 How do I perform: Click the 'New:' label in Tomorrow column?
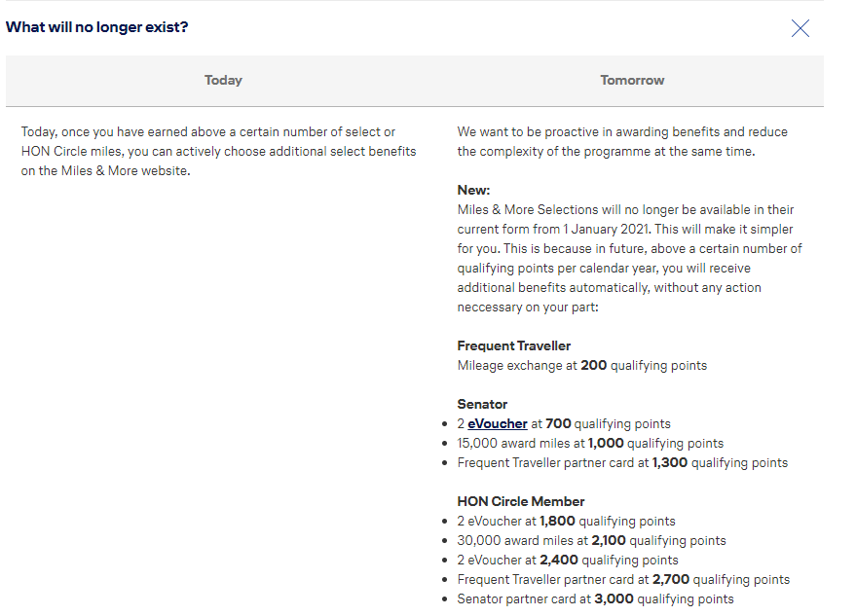[x=474, y=190]
